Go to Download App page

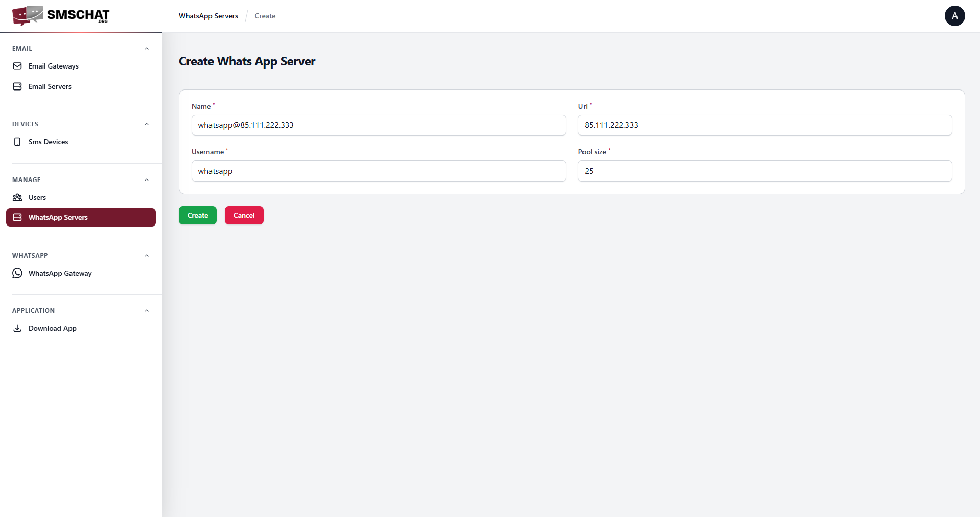[x=81, y=328]
